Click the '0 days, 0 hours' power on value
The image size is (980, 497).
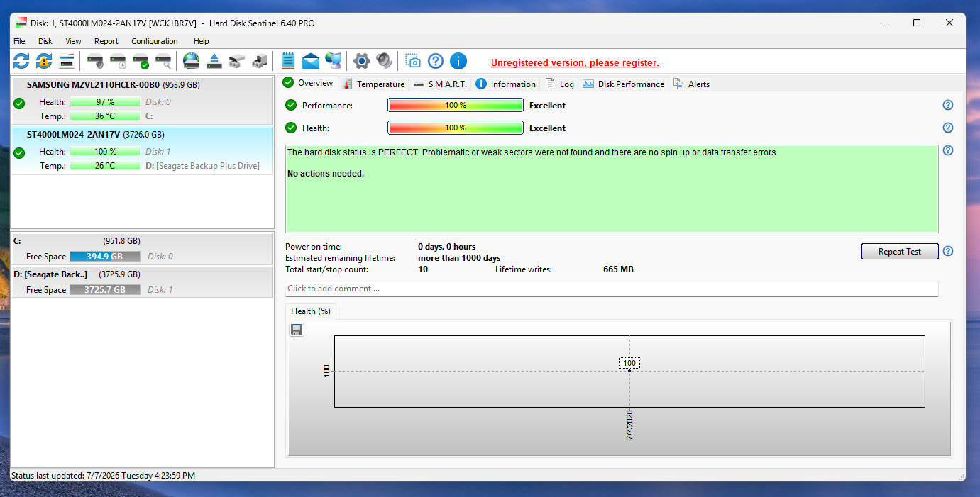pos(447,247)
